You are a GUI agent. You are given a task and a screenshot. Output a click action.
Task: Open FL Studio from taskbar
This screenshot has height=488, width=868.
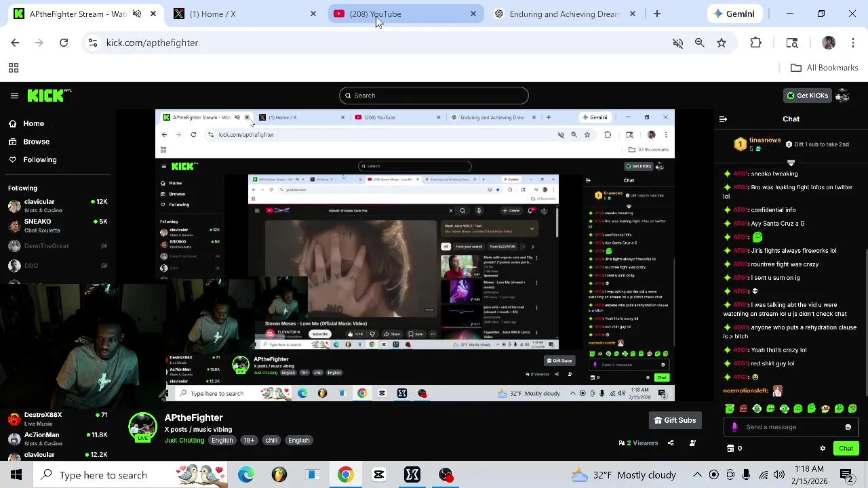tap(279, 474)
